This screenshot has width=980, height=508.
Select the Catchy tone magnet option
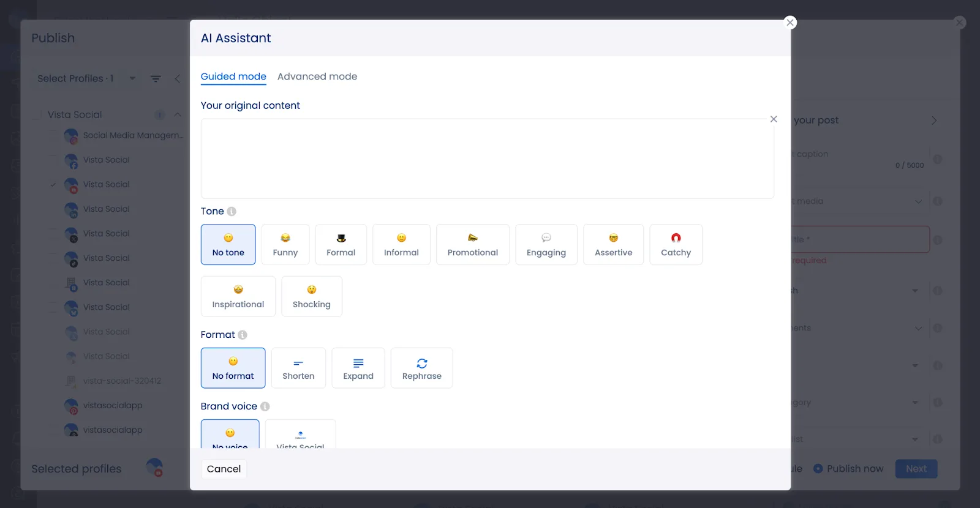[x=676, y=245]
